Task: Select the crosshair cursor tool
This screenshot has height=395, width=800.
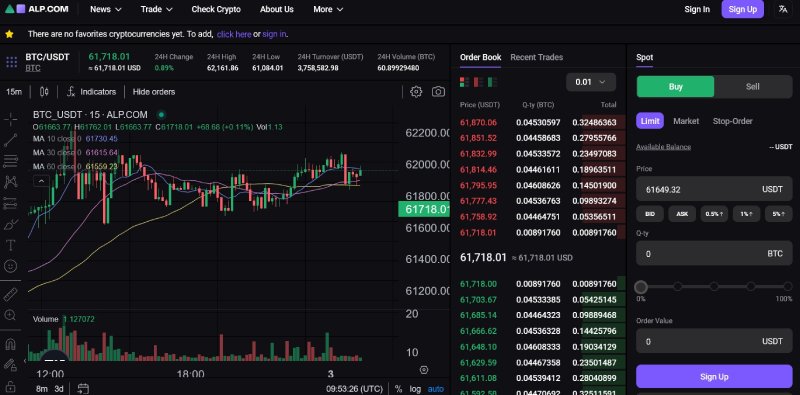Action: click(x=11, y=120)
